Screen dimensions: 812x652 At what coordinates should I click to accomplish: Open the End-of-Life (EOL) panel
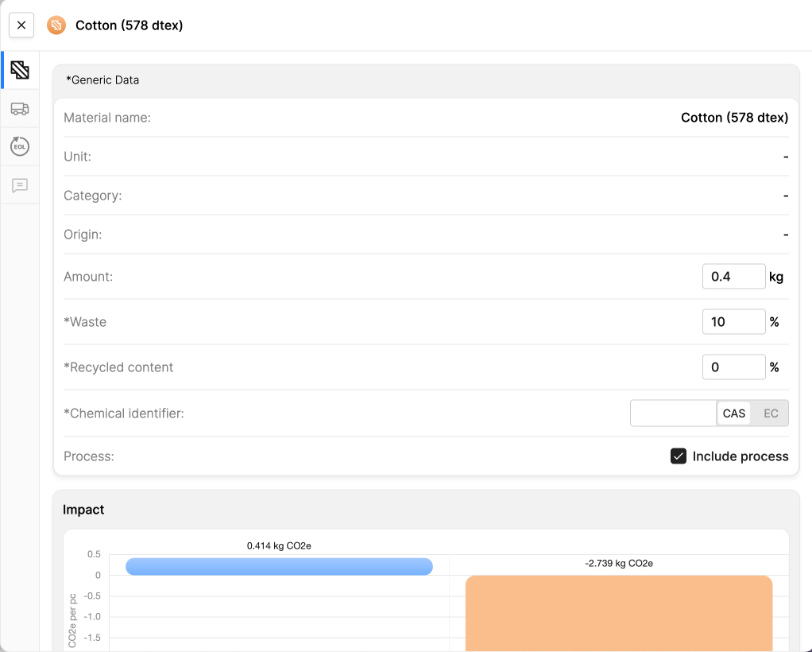(20, 146)
